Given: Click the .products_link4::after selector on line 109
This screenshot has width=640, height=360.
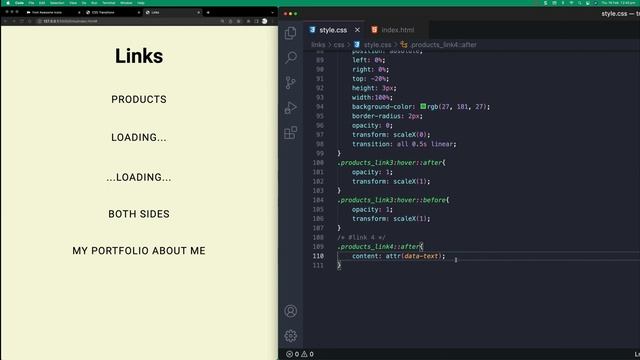Looking at the screenshot, I should [380, 247].
